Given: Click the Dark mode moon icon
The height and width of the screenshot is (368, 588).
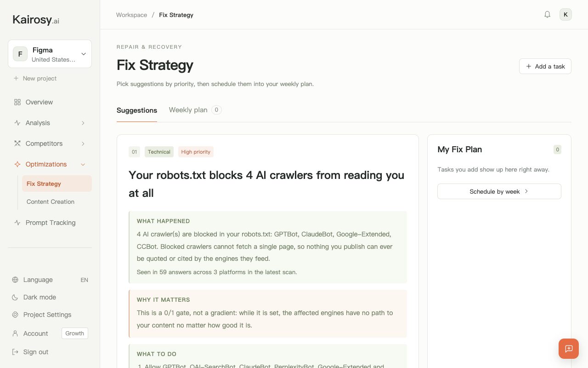Looking at the screenshot, I should [x=15, y=297].
